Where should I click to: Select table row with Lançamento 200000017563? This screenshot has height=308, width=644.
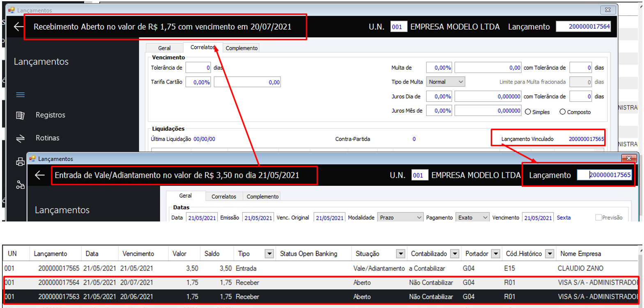321,297
